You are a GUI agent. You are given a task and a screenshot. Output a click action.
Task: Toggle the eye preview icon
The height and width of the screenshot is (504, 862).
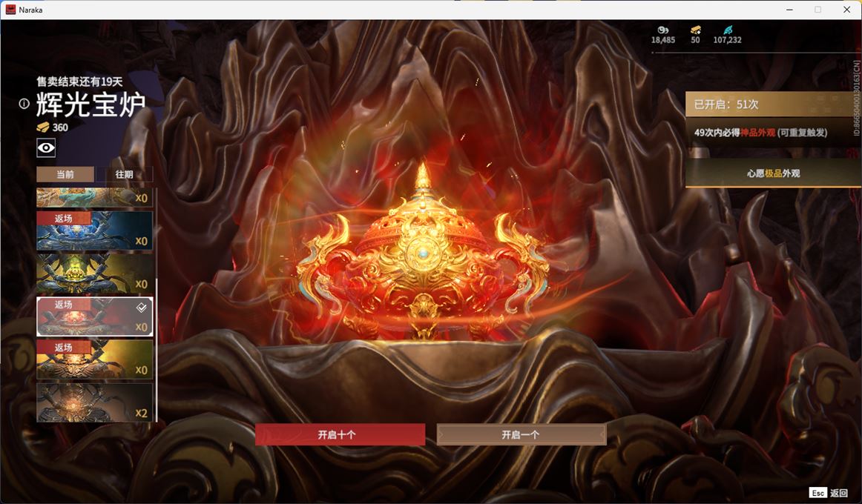point(46,147)
